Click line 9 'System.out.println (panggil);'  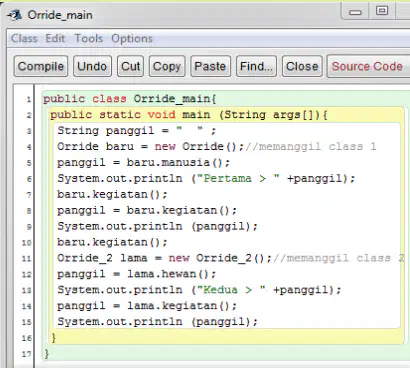click(157, 226)
